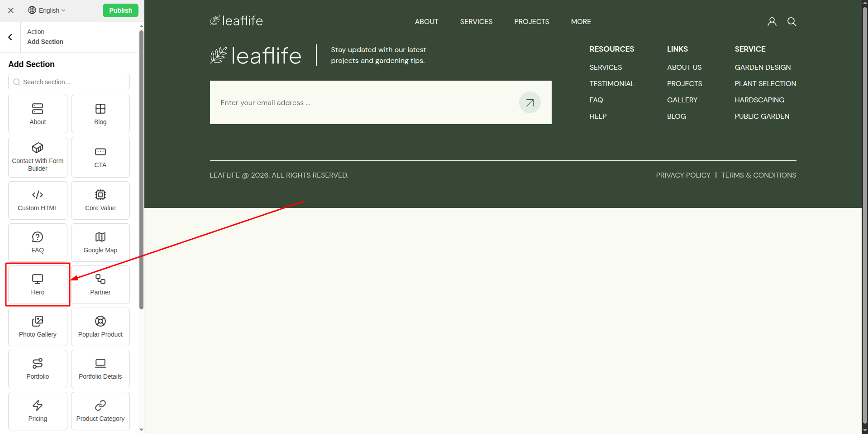
Task: Open the PUBLIC GARDEN service link
Action: (762, 116)
